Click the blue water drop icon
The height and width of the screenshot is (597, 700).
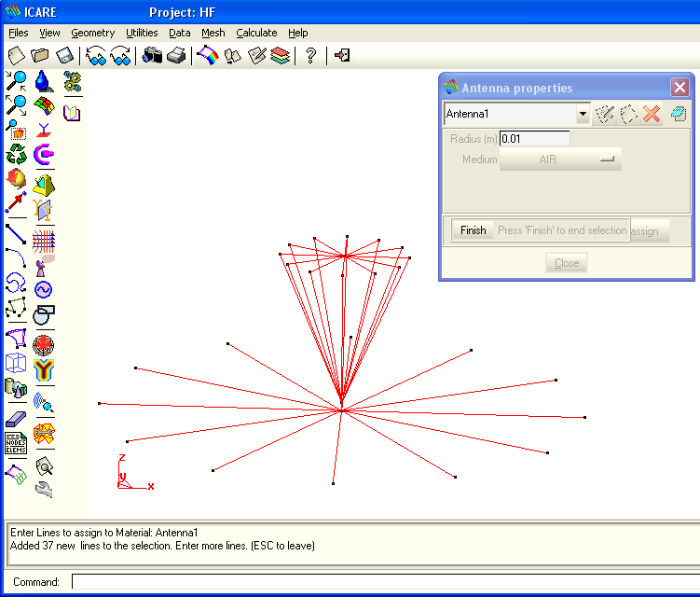44,81
